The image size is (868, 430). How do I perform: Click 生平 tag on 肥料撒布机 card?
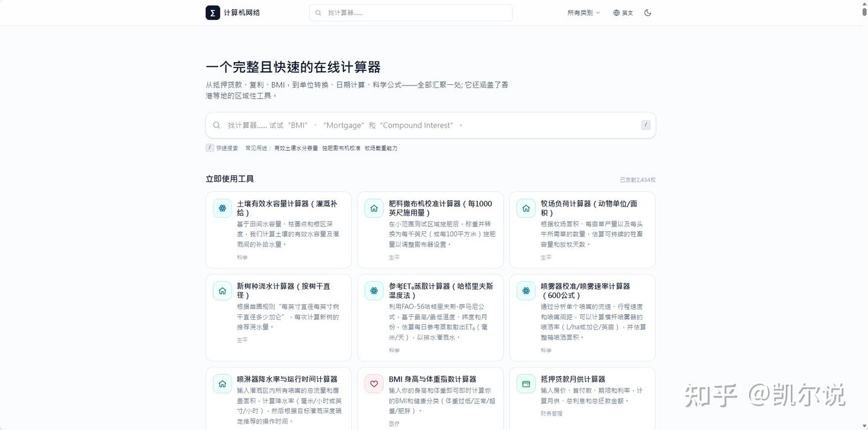point(394,258)
